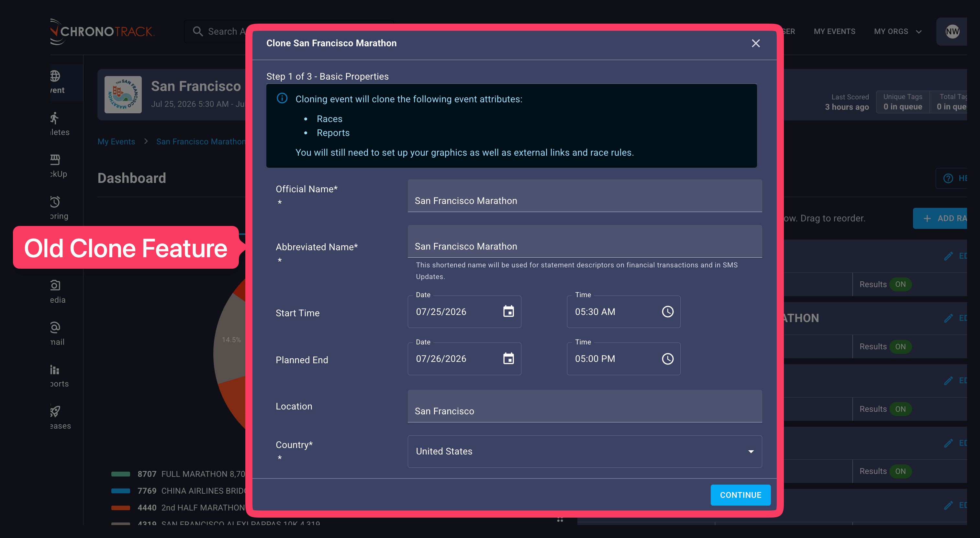Screen dimensions: 980x538
Task: Click the ChronoTrack logo
Action: [x=102, y=32]
